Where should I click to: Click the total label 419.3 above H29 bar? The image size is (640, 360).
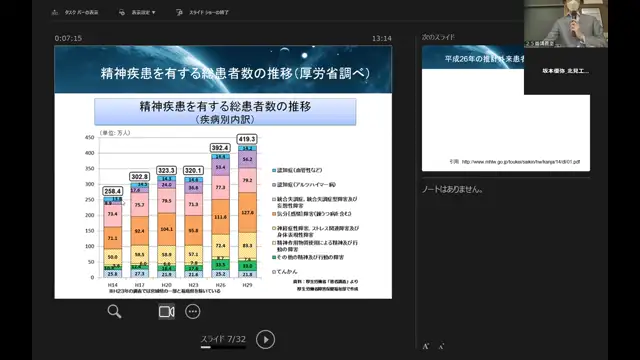[x=247, y=139]
